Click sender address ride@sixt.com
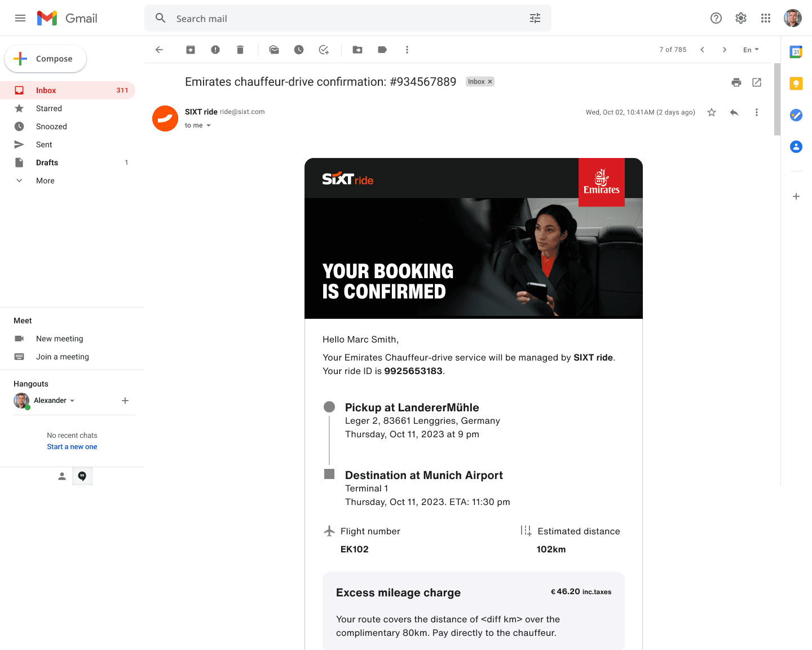Image resolution: width=812 pixels, height=650 pixels. pyautogui.click(x=242, y=112)
